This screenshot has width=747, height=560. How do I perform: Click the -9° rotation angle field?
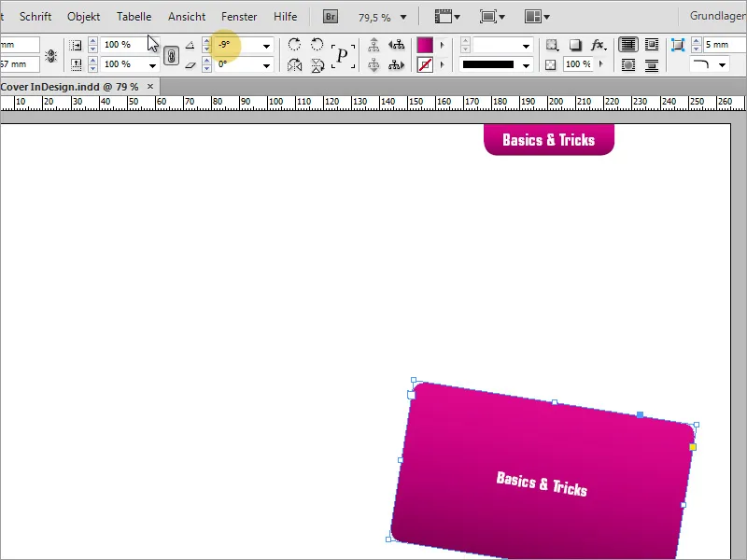pyautogui.click(x=237, y=45)
